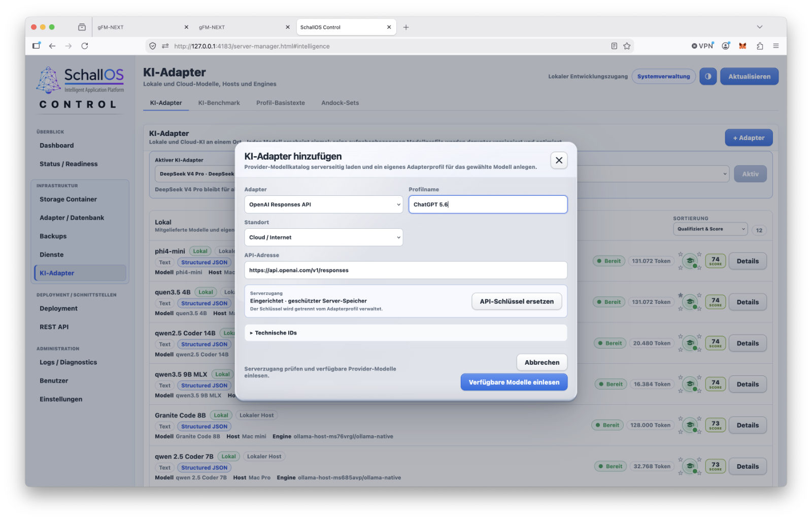Close the KI-Adapter hinzufügen dialog
Screen dimensions: 812x520
pos(559,160)
